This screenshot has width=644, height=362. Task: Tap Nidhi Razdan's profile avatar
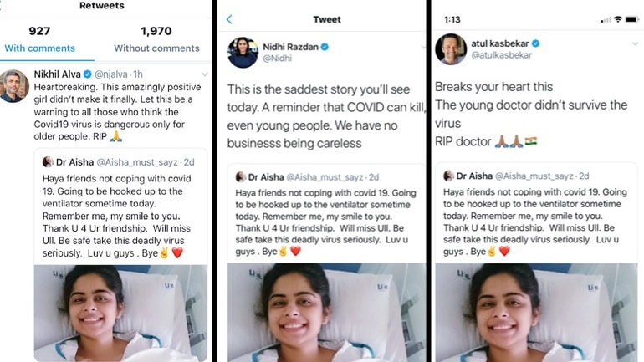(243, 52)
